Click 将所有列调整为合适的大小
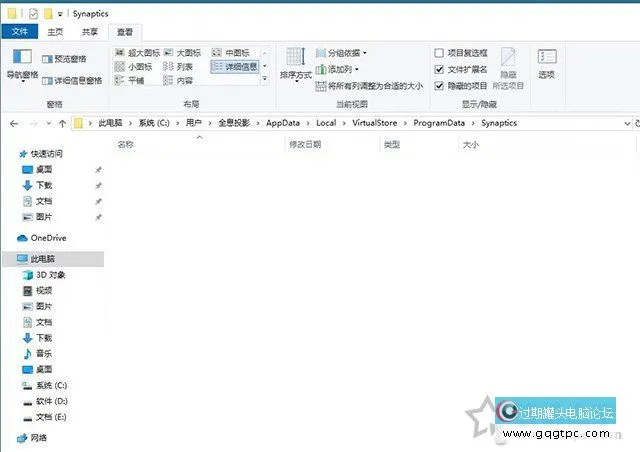The width and height of the screenshot is (640, 452). tap(369, 86)
